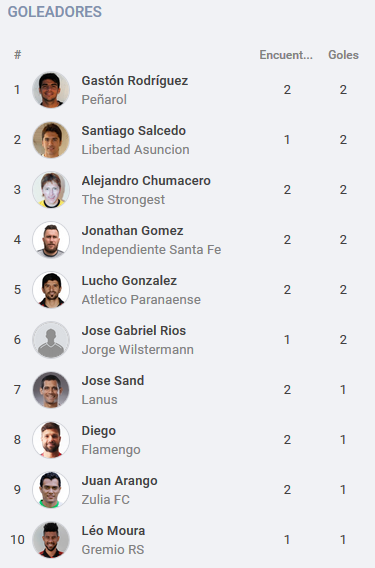Select Santiago Salcedo's avatar picture
This screenshot has height=568, width=375.
coord(51,140)
